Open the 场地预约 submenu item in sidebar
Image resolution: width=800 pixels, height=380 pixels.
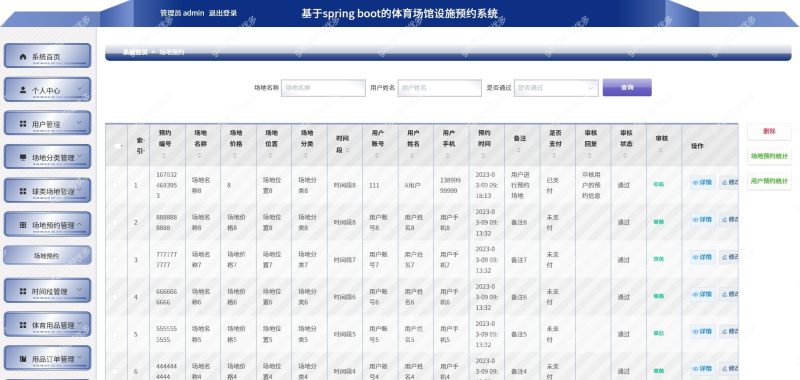[x=47, y=256]
